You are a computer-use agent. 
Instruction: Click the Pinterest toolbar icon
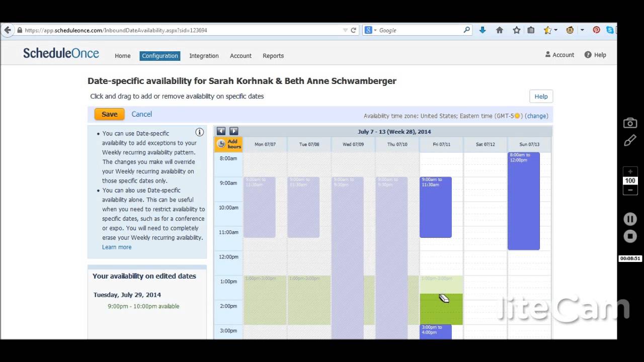(597, 30)
